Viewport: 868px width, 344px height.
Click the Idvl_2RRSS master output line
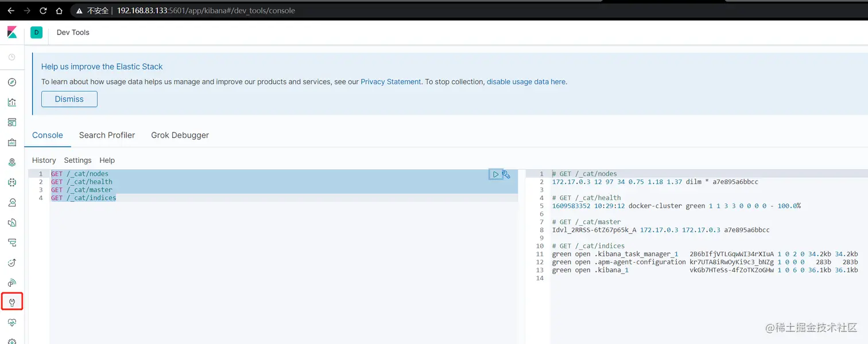tap(661, 230)
